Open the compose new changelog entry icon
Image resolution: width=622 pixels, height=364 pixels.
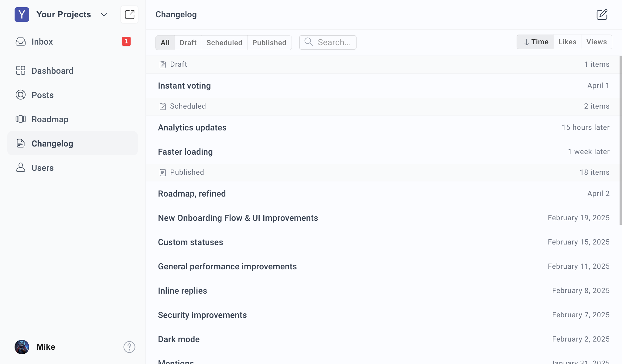click(602, 14)
